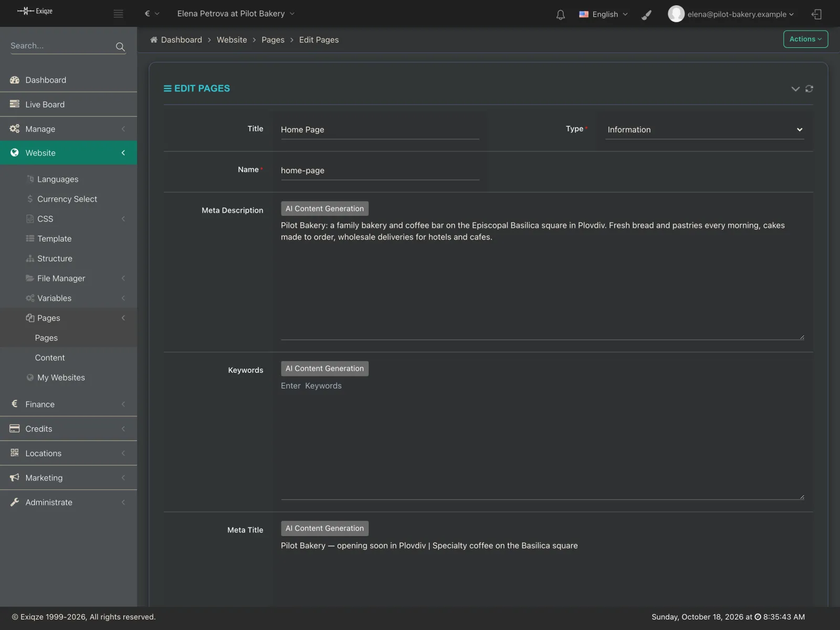Click the Website globe icon in sidebar
This screenshot has width=840, height=630.
pyautogui.click(x=15, y=153)
